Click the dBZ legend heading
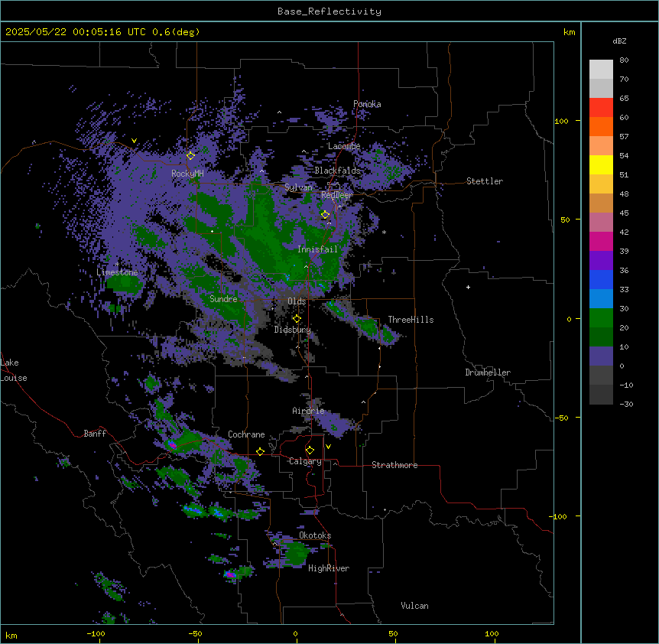Viewport: 659px width, 644px height. (619, 41)
